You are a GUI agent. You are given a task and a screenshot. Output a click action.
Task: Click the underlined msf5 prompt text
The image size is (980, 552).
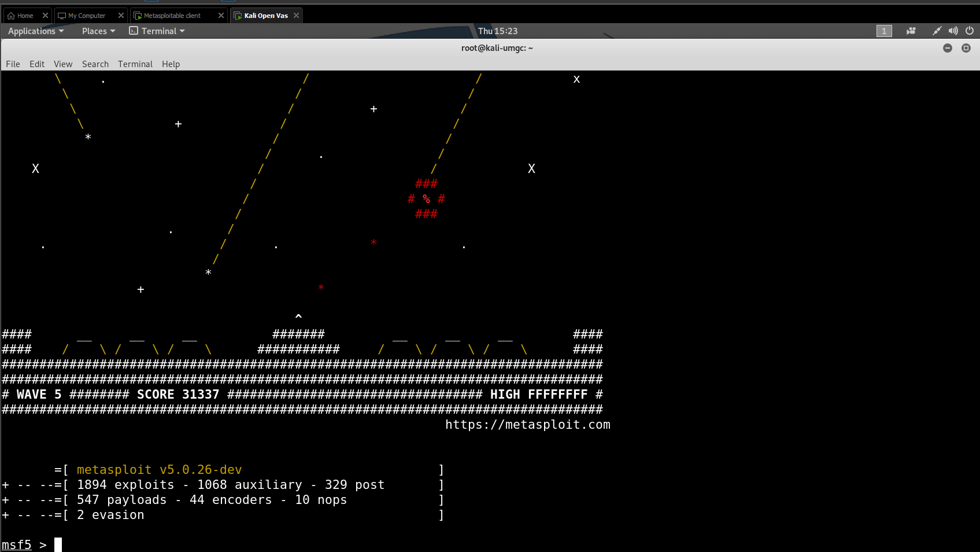pos(17,545)
